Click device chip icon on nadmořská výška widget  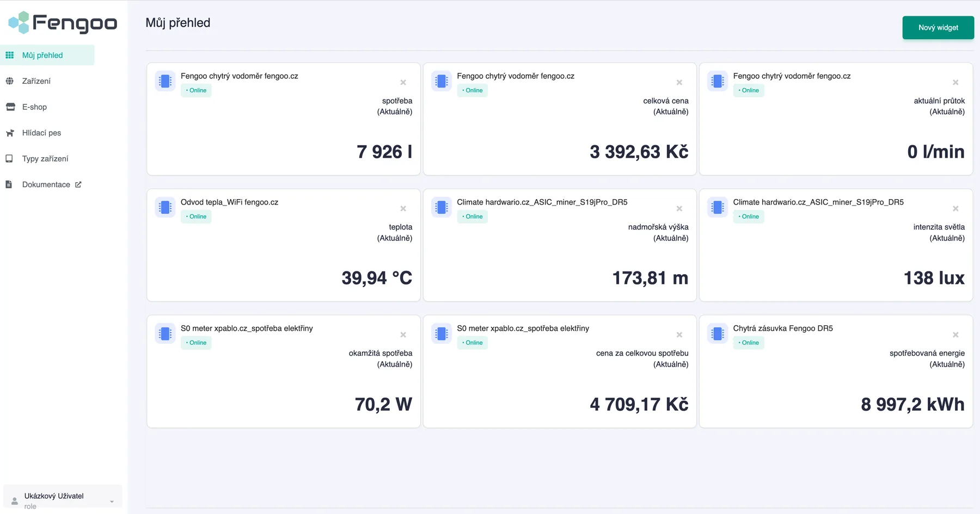click(442, 208)
